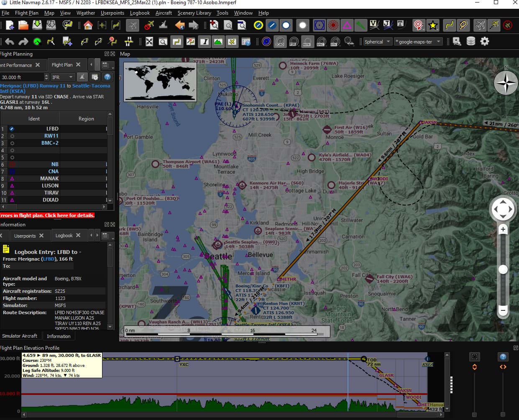
Task: Open the Weather menu
Action: [x=86, y=13]
